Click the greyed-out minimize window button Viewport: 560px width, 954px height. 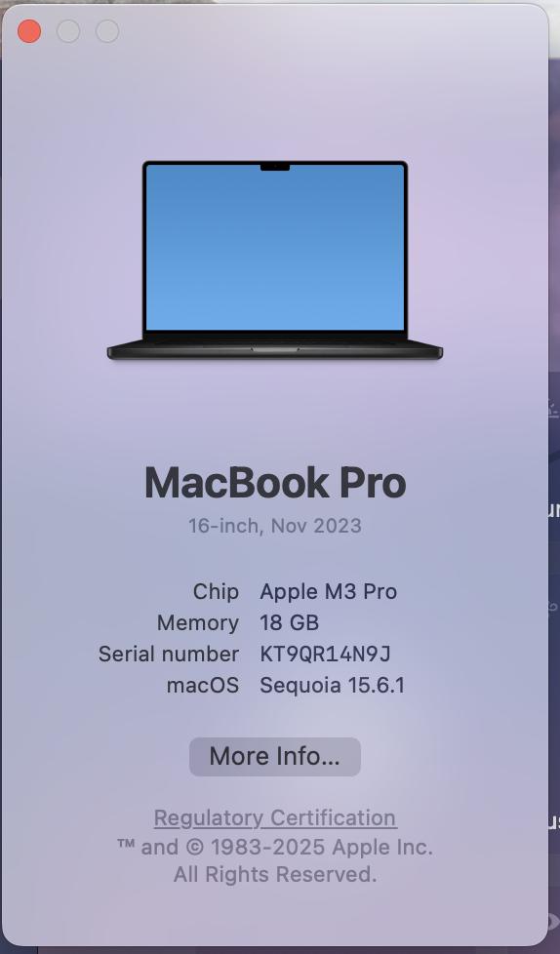coord(68,31)
